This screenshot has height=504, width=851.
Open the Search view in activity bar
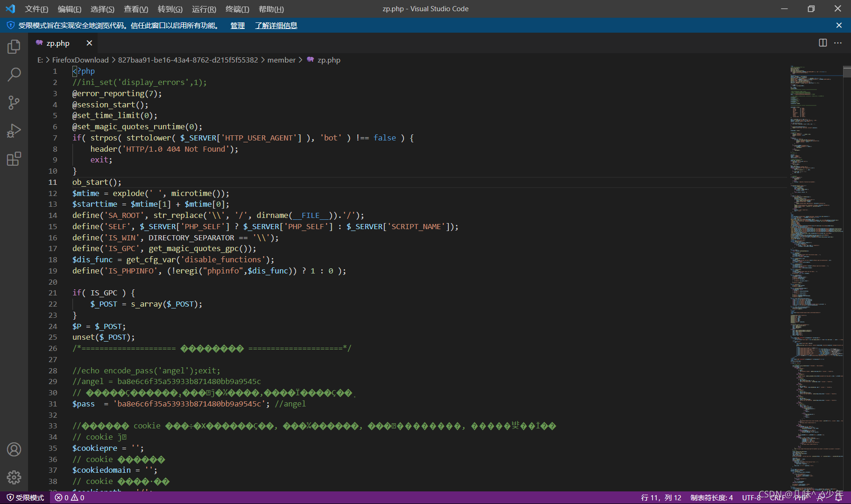click(14, 74)
